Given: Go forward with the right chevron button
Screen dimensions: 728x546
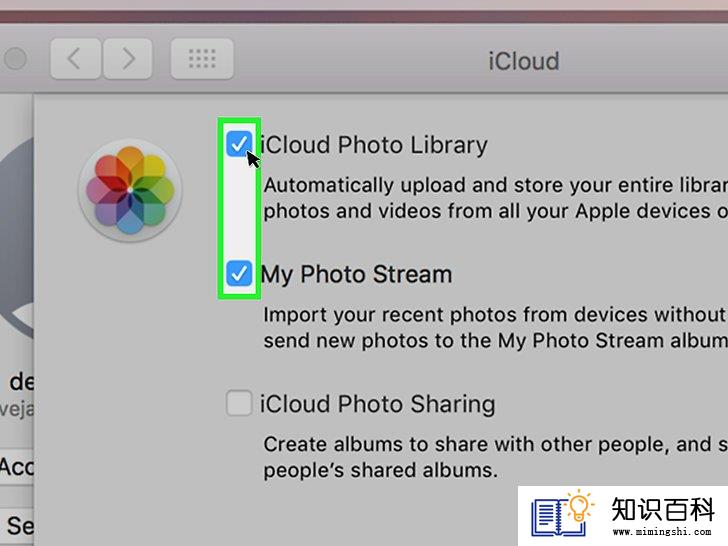Looking at the screenshot, I should (x=128, y=59).
